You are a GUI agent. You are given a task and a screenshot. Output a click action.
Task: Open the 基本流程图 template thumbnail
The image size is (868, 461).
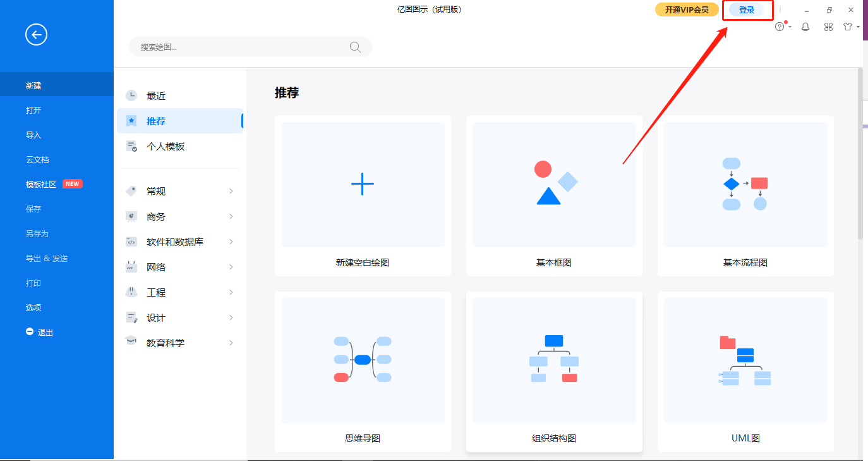(745, 184)
